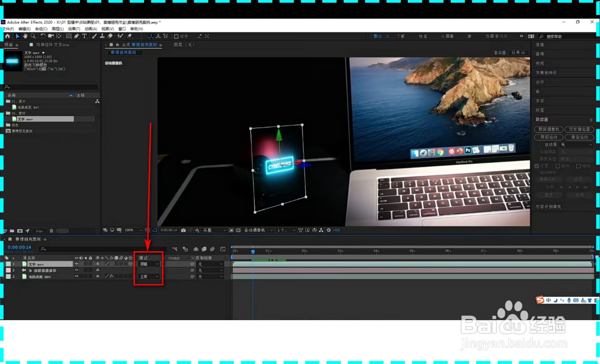This screenshot has width=600, height=364.
Task: Click the world axis mode icon
Action: point(158,36)
